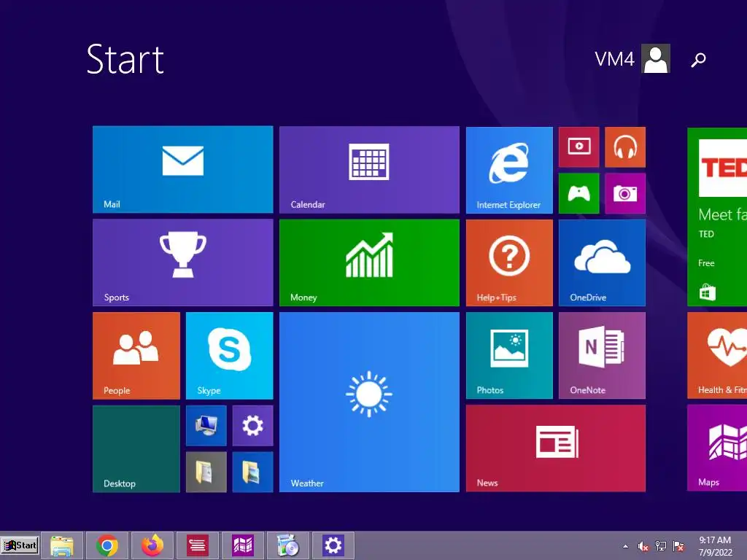Click the network tray icon
This screenshot has width=747, height=560.
pos(661,546)
